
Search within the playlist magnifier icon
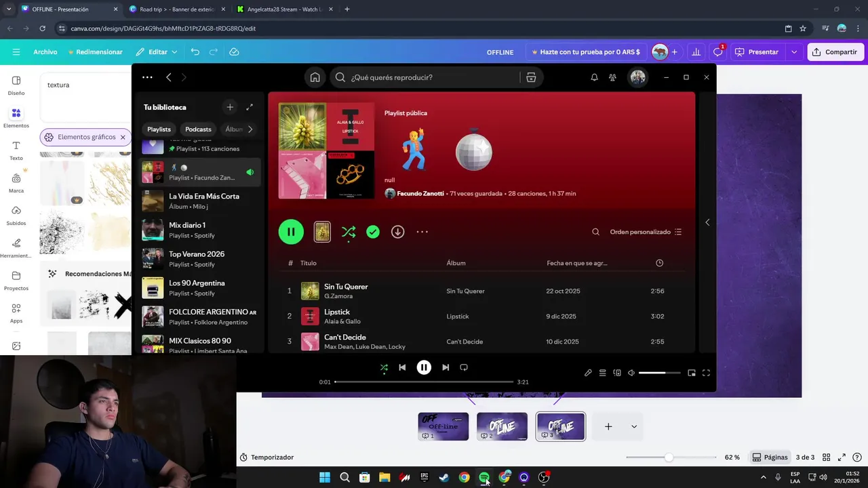pyautogui.click(x=595, y=232)
